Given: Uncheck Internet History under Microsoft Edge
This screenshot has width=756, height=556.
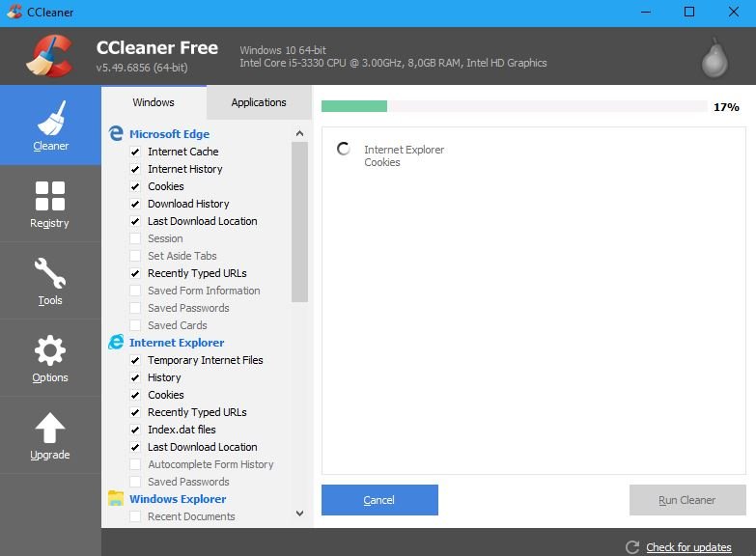Looking at the screenshot, I should click(135, 169).
